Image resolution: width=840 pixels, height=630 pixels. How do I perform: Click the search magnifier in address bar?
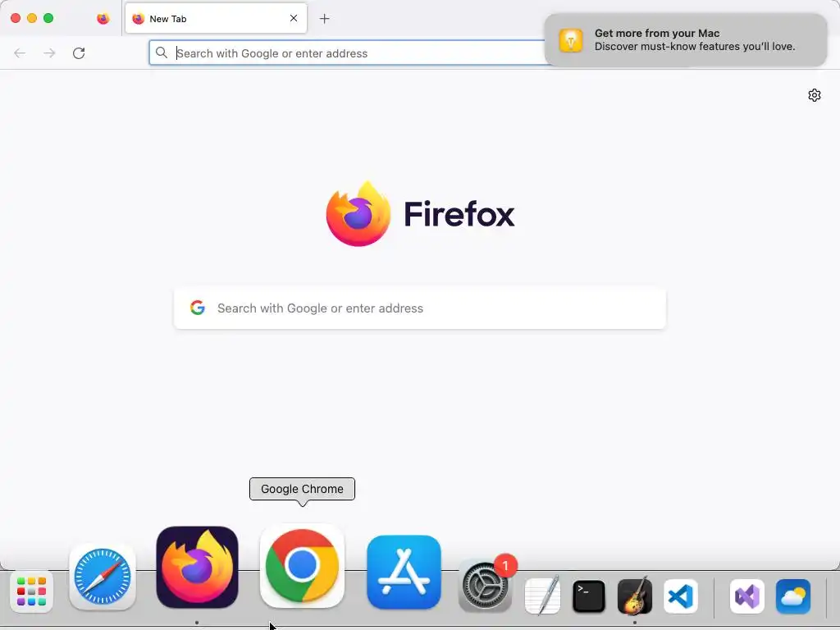tap(162, 52)
